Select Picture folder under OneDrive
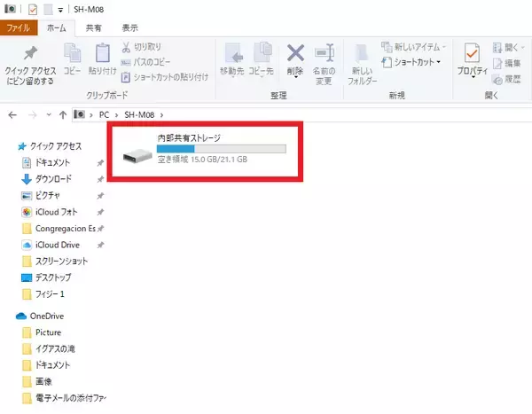532x414 pixels. coord(48,332)
